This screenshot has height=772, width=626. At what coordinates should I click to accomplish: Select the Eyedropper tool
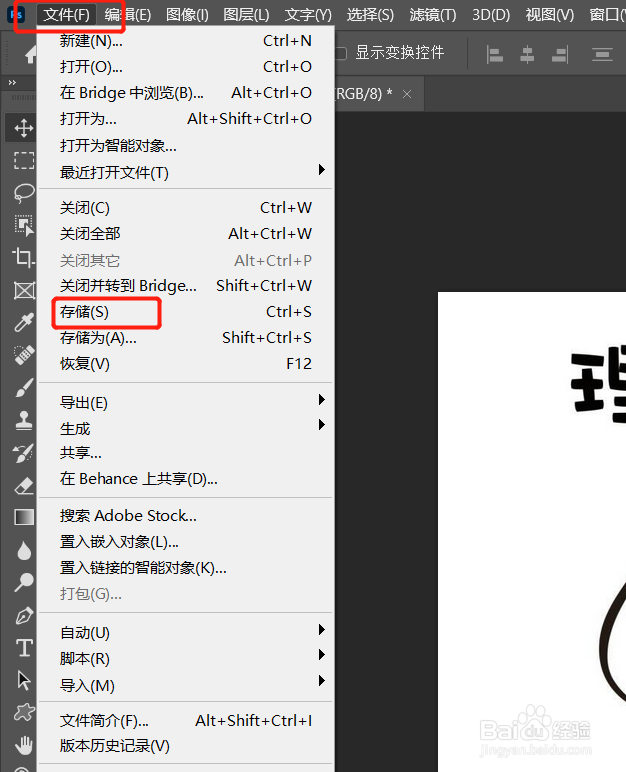tap(24, 322)
